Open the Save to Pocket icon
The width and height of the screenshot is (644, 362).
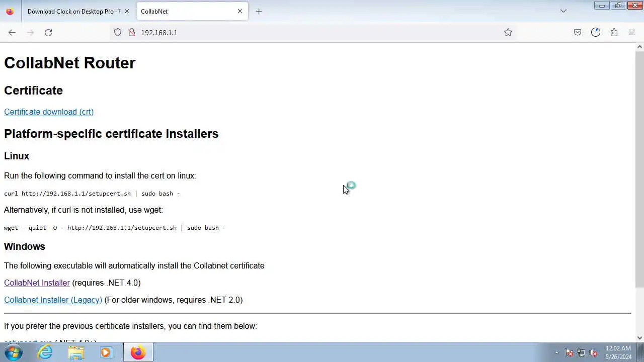click(x=578, y=32)
